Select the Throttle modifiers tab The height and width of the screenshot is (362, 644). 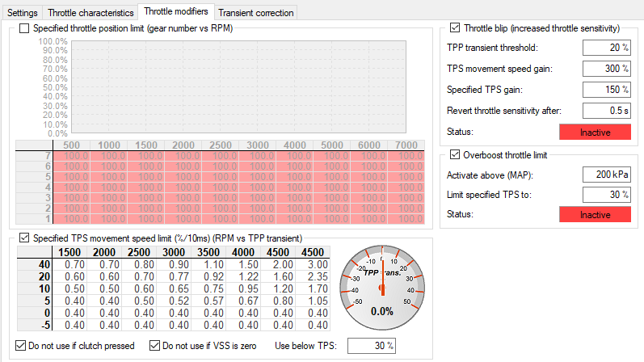(176, 11)
